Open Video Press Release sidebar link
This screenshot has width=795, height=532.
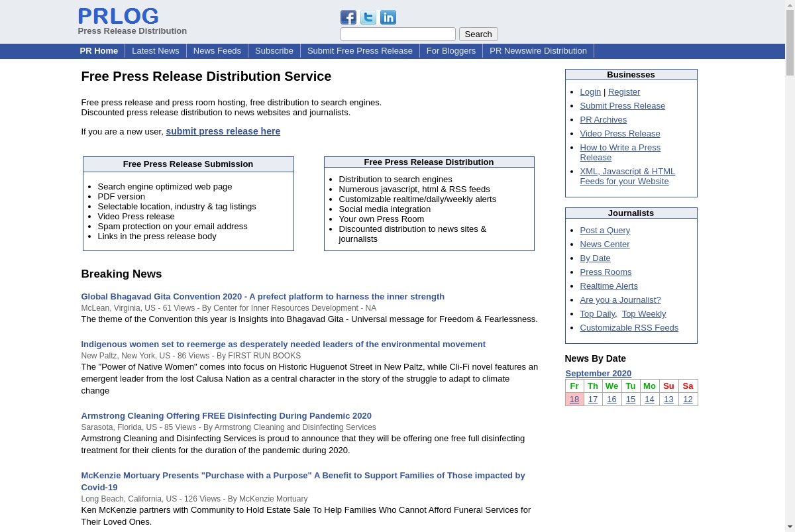620,134
